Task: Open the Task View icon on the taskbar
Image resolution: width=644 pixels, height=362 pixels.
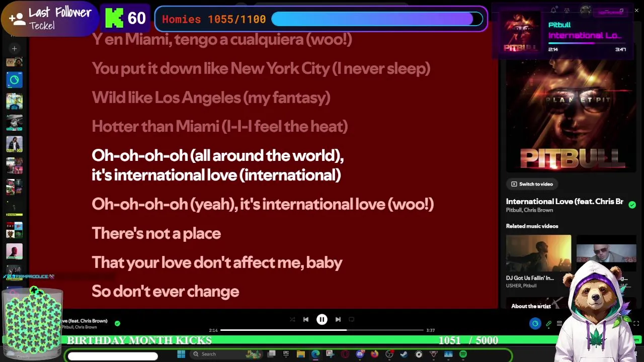Action: tap(272, 354)
